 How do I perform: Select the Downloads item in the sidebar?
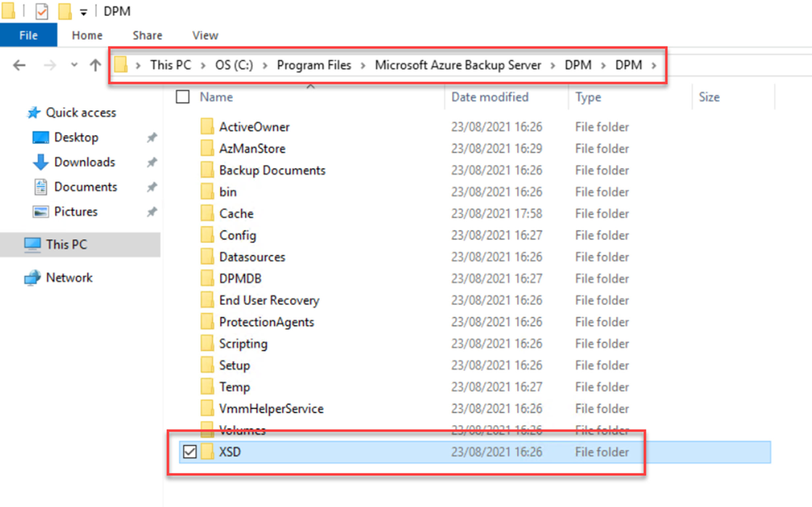click(x=84, y=162)
